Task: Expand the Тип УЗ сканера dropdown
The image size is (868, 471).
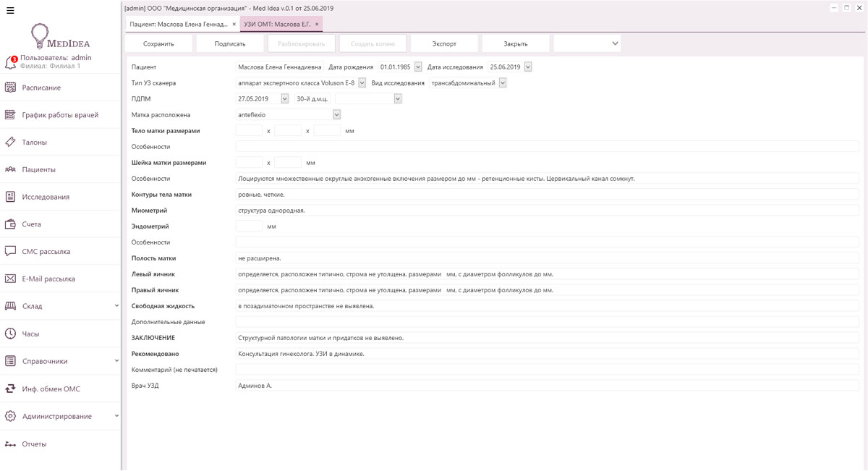Action: pyautogui.click(x=362, y=83)
